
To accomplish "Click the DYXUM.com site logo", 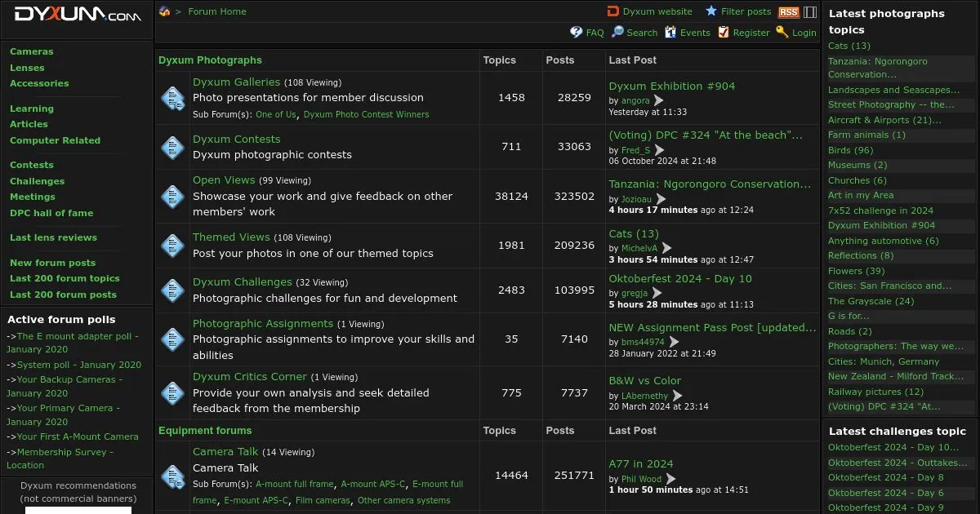I will point(78,15).
